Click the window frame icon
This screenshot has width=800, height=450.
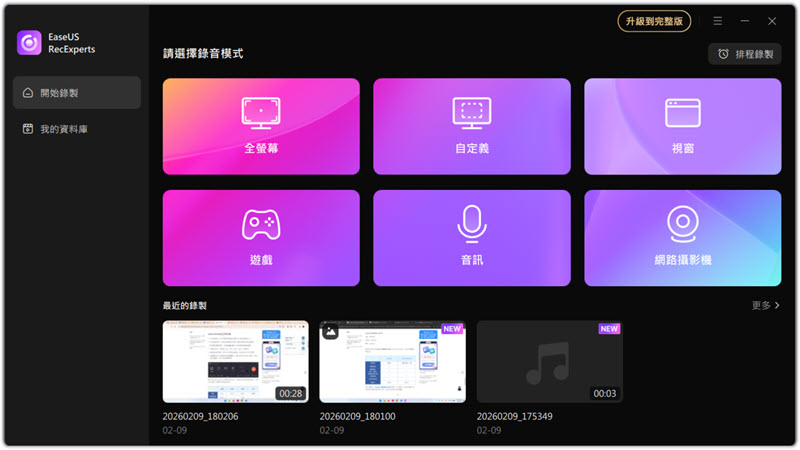pyautogui.click(x=683, y=113)
